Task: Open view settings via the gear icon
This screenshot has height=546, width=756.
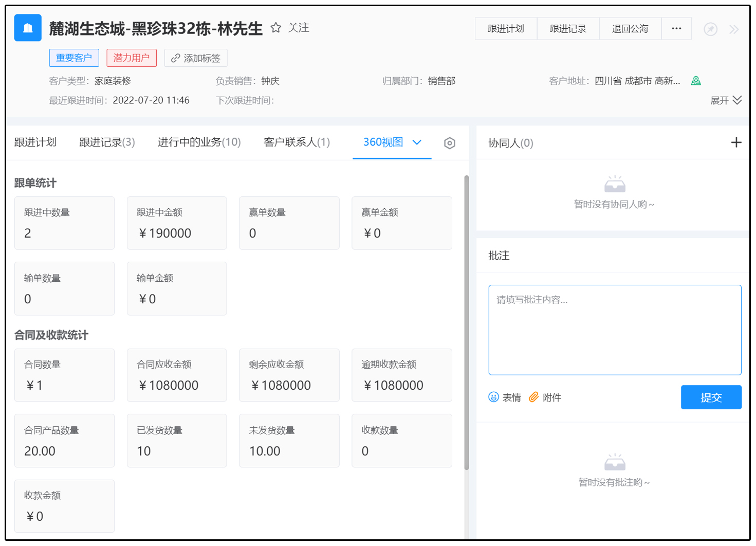Action: pyautogui.click(x=449, y=143)
